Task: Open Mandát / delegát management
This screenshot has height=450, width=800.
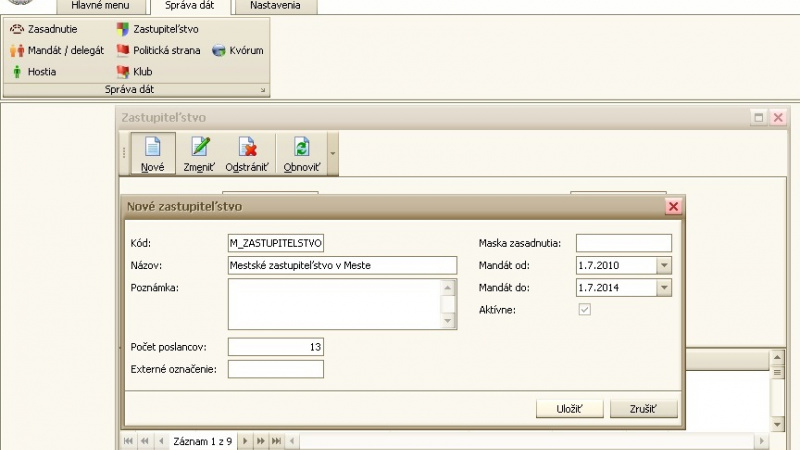Action: tap(17, 50)
